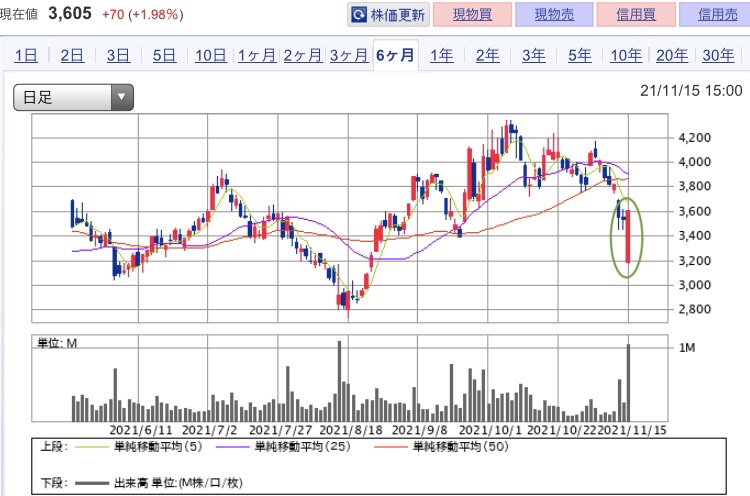Open the 30年 chart period

point(718,55)
